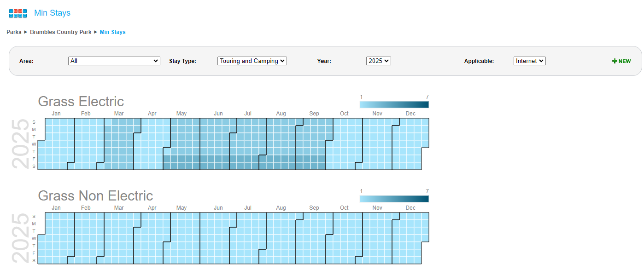The image size is (644, 275).
Task: Expand the Stay Type dropdown
Action: (252, 61)
